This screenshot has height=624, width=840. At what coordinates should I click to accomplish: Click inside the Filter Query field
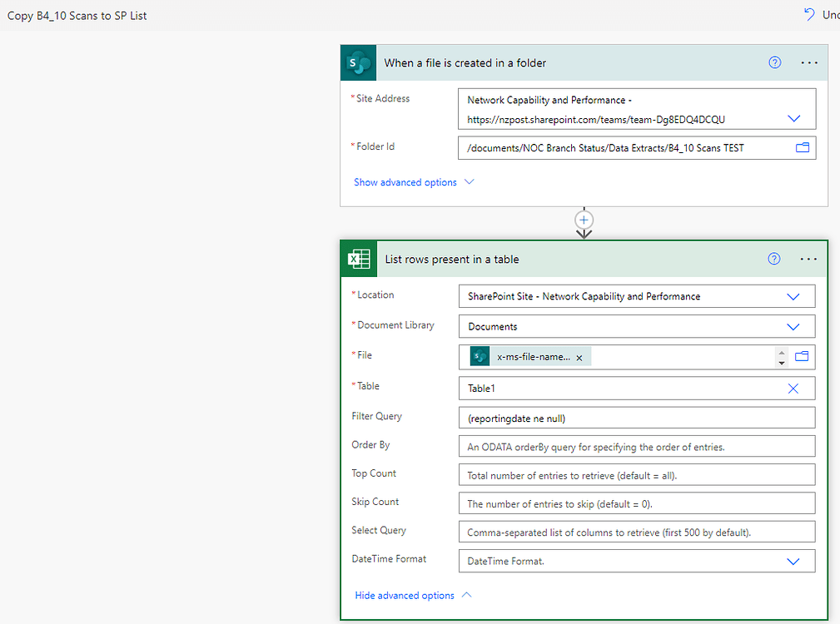[x=637, y=416]
